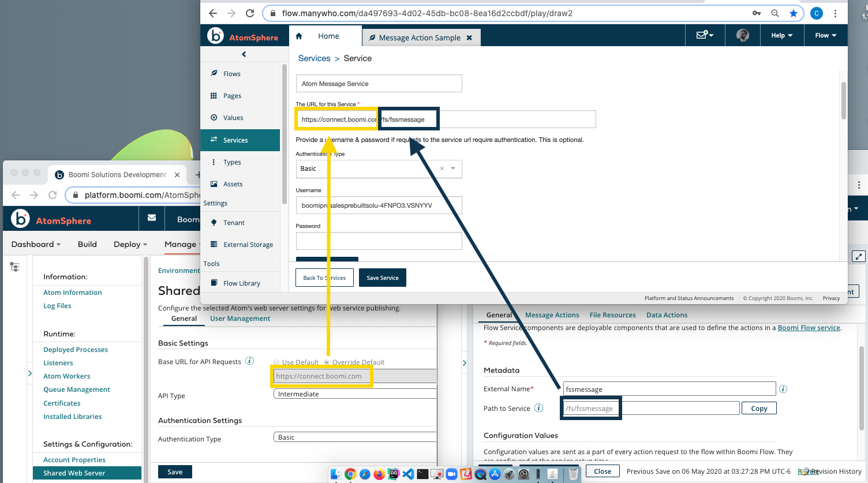This screenshot has width=868, height=483.
Task: Click the mail icon in Boomi platform header
Action: (x=152, y=218)
